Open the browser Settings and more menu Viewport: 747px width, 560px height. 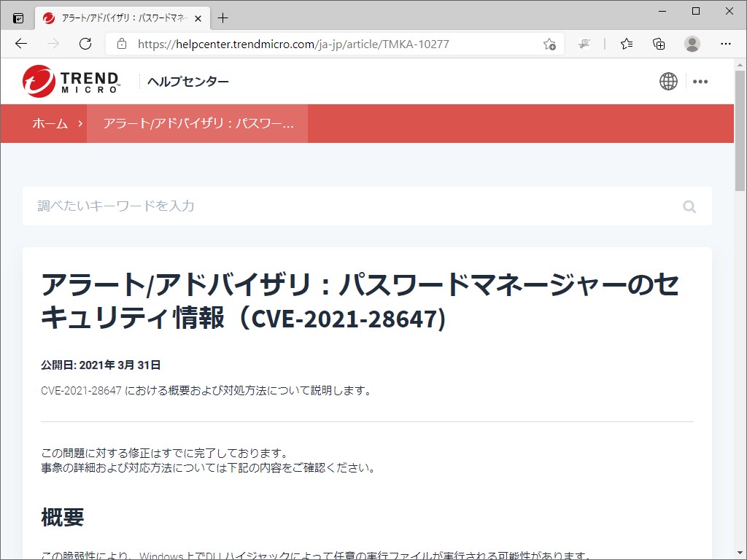pos(727,44)
